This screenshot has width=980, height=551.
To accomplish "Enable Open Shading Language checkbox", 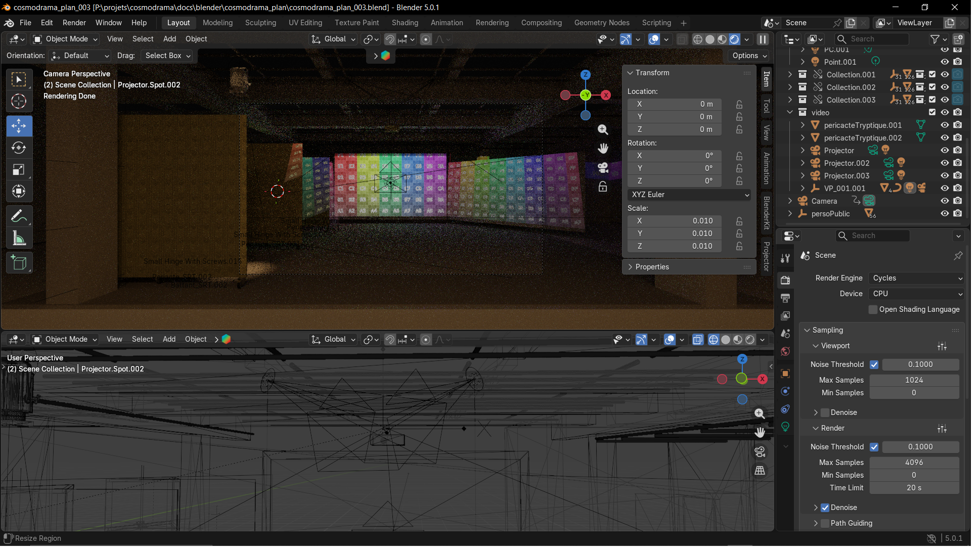I will 873,310.
